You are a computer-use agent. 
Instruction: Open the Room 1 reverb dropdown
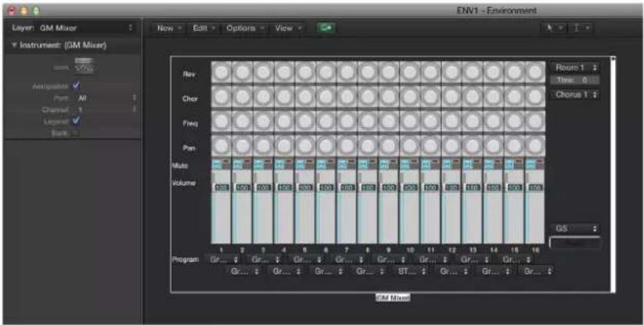point(575,67)
